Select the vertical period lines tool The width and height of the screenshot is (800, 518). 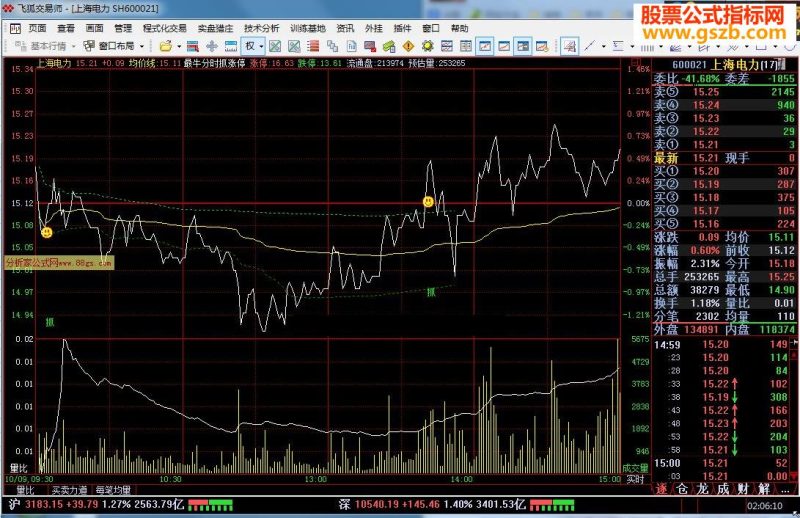coord(647,46)
